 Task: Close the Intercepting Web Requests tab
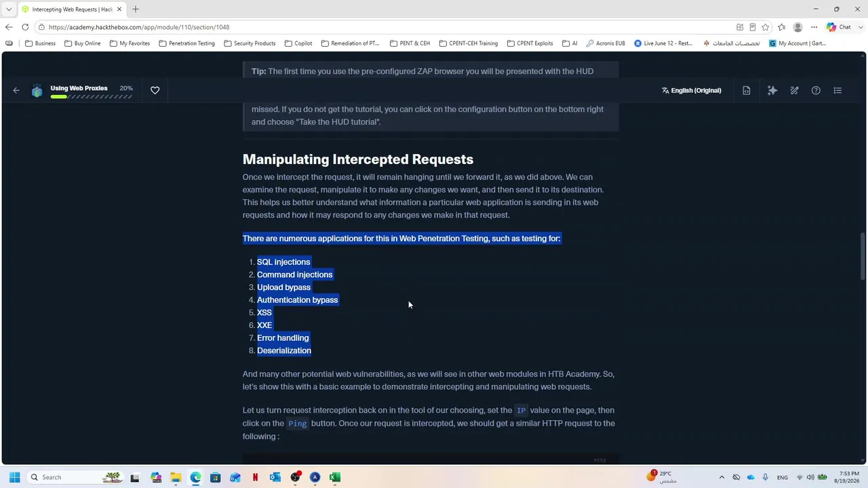click(x=119, y=9)
